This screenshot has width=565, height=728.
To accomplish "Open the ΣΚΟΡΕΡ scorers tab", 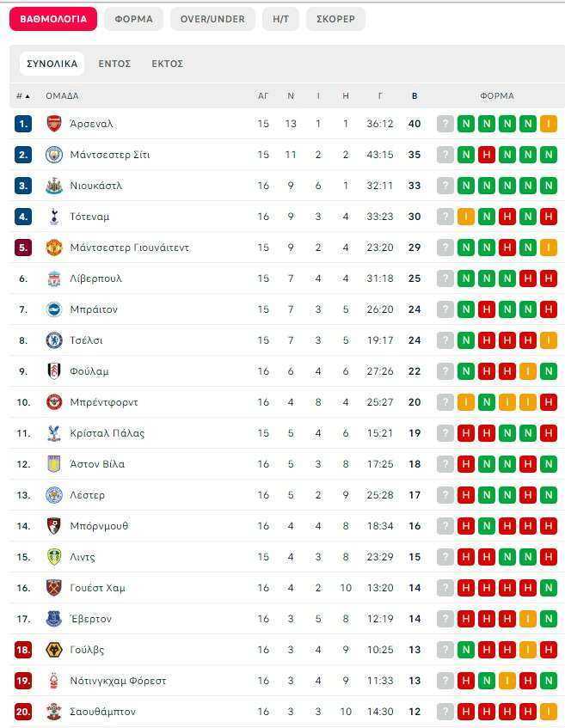I will point(335,19).
